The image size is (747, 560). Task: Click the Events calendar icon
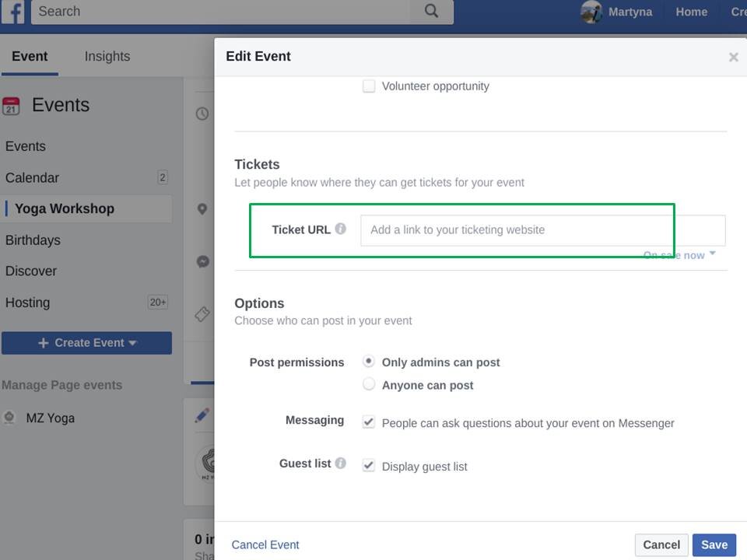tap(11, 106)
